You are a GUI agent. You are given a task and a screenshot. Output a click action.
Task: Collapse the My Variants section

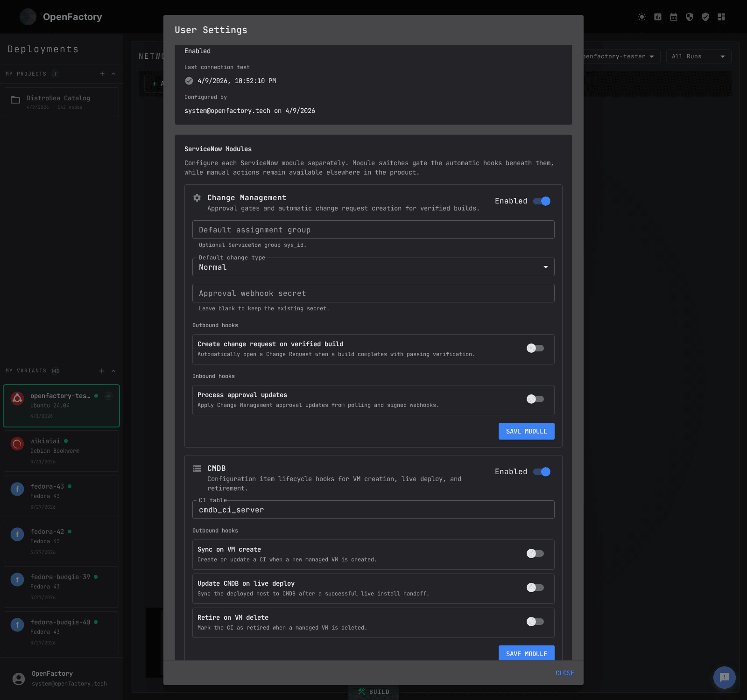(x=113, y=371)
